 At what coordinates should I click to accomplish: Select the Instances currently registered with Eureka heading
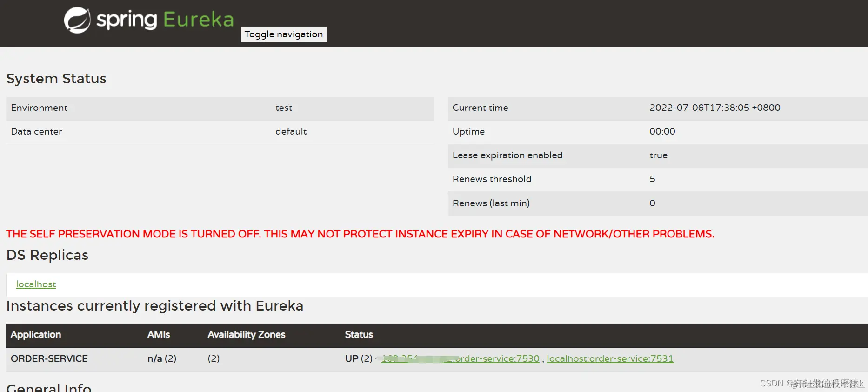click(x=155, y=306)
